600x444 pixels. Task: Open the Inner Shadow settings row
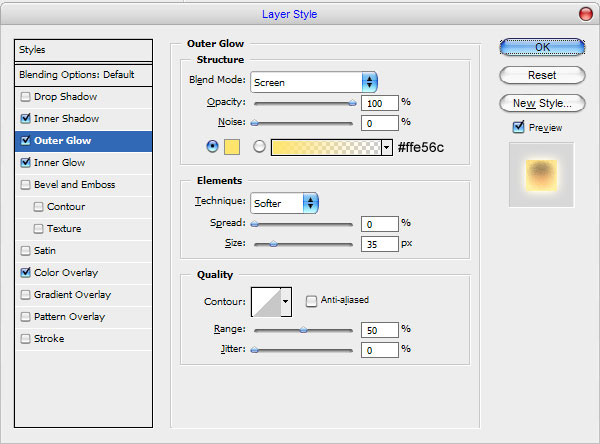click(x=83, y=119)
